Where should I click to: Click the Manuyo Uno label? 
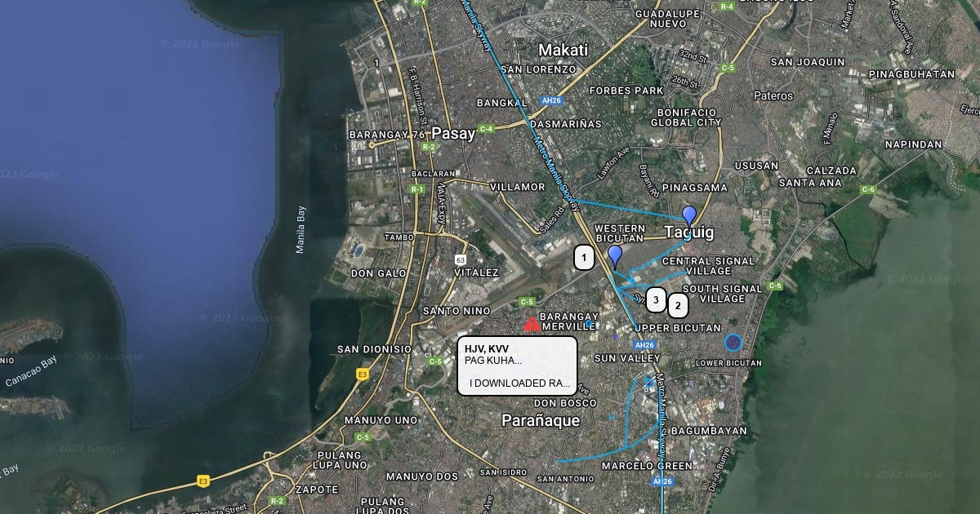[x=381, y=420]
